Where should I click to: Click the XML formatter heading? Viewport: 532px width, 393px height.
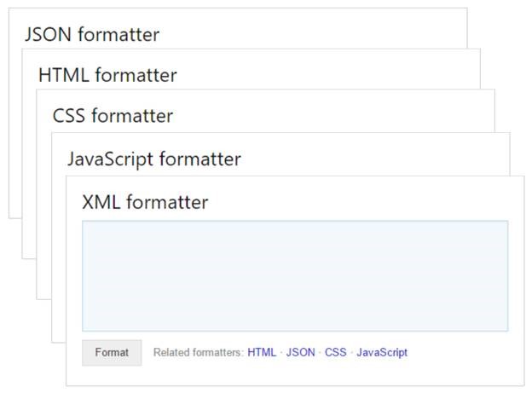point(145,202)
